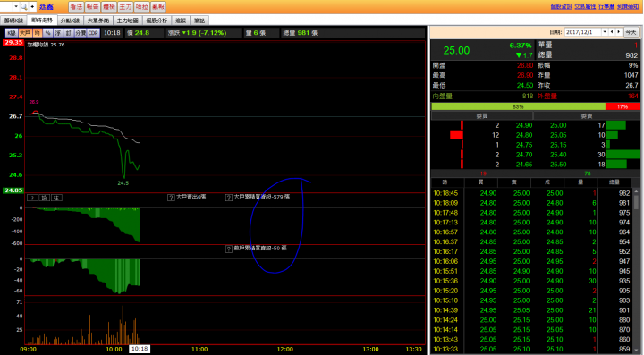Click the date field 2017/12/1
The height and width of the screenshot is (355, 644).
(x=583, y=32)
